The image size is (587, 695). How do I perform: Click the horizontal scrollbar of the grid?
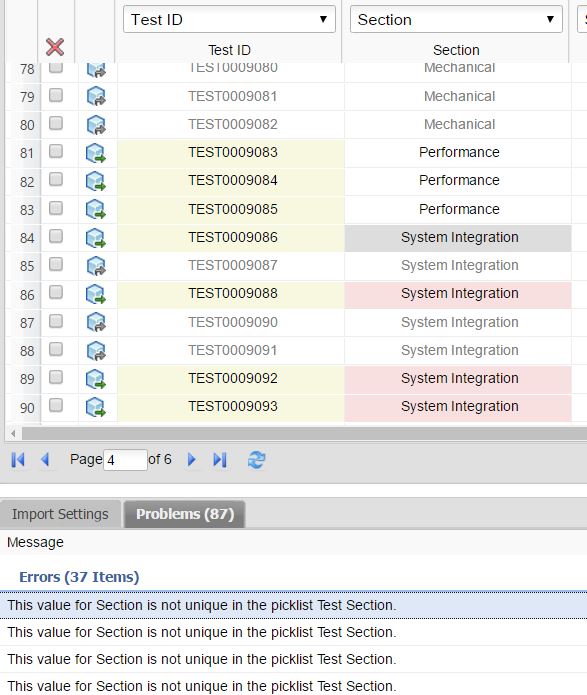tap(304, 433)
